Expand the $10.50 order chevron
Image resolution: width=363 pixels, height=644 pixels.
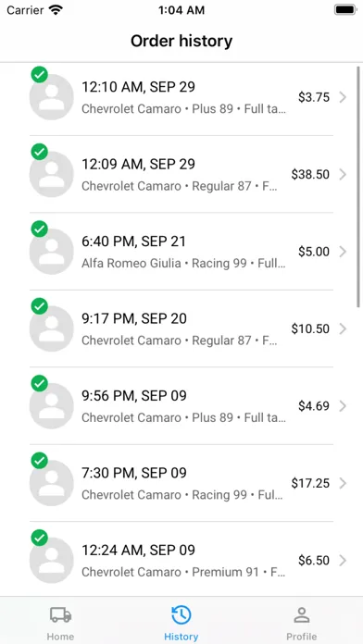343,329
